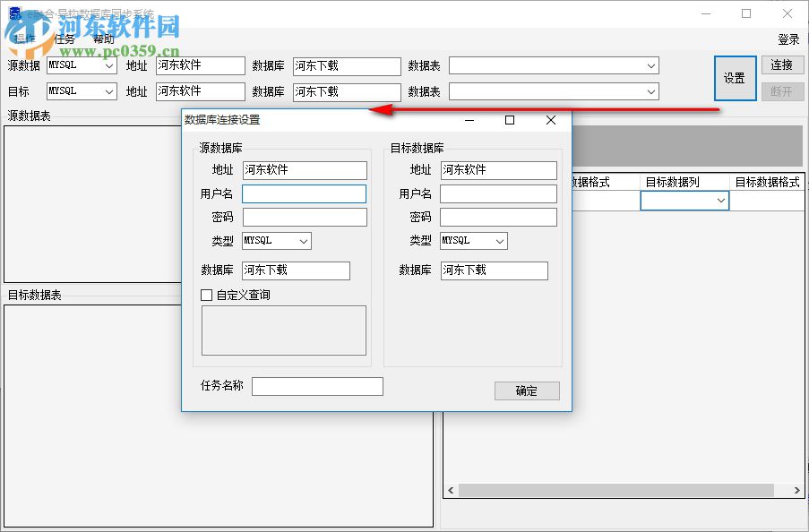Click the 登录 link at top right
This screenshot has width=809, height=532.
pyautogui.click(x=787, y=39)
